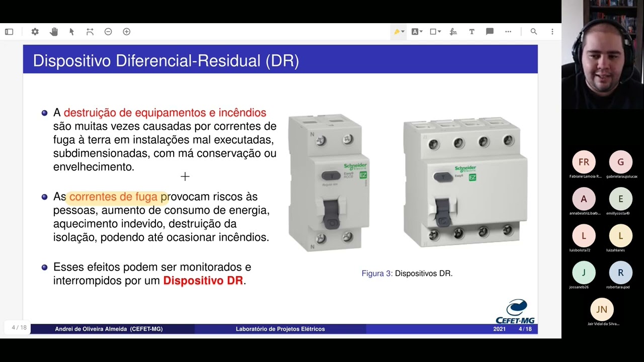This screenshot has width=644, height=362.
Task: Click bold red text Dispositivo DR
Action: click(x=203, y=281)
